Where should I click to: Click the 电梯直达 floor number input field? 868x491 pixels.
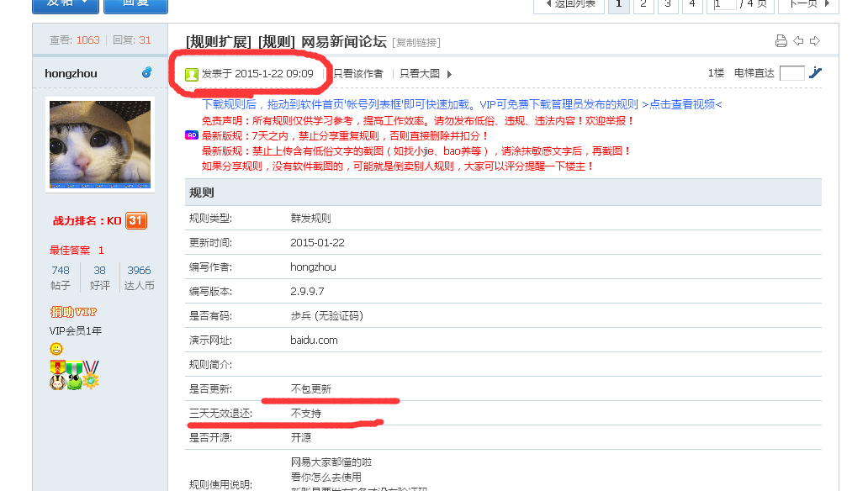click(x=791, y=73)
